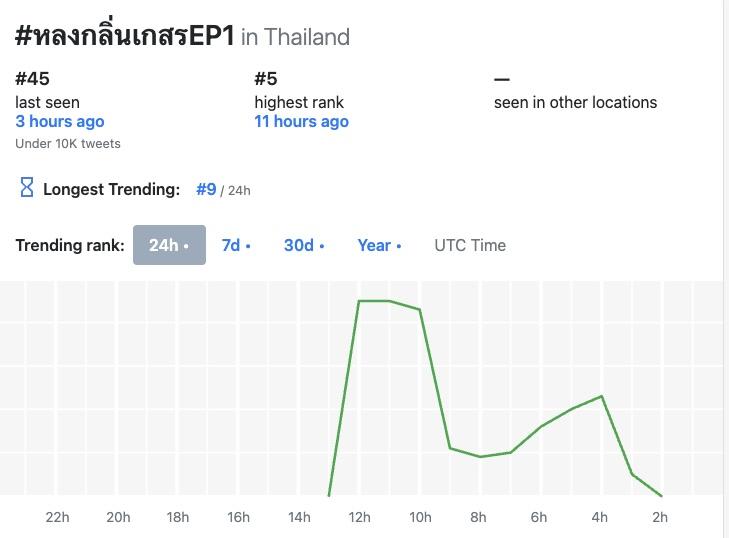This screenshot has height=538, width=729.
Task: Click the hourglass Longest Trending icon
Action: [x=27, y=188]
